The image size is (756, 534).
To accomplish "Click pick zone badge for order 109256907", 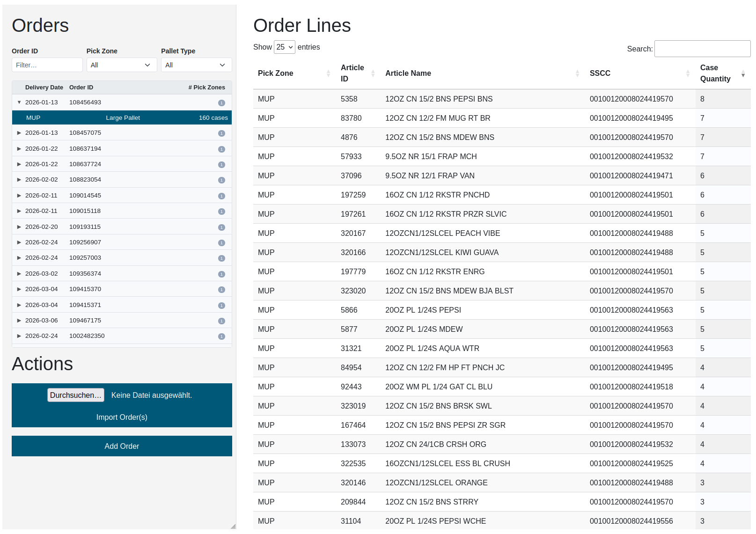I will tap(221, 243).
